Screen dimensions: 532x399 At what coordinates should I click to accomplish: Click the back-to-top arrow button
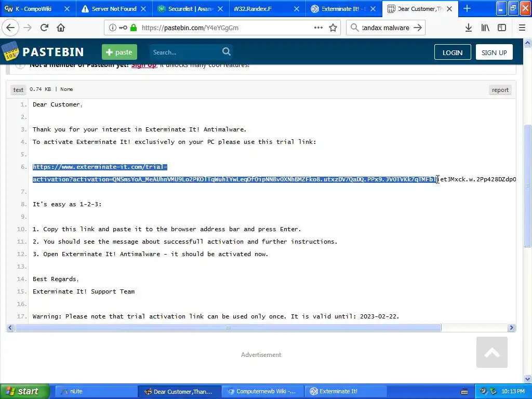pos(491,352)
